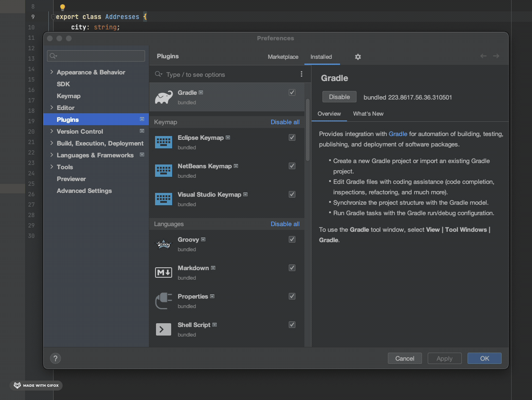This screenshot has width=532, height=400.
Task: Click the OK button
Action: click(485, 359)
